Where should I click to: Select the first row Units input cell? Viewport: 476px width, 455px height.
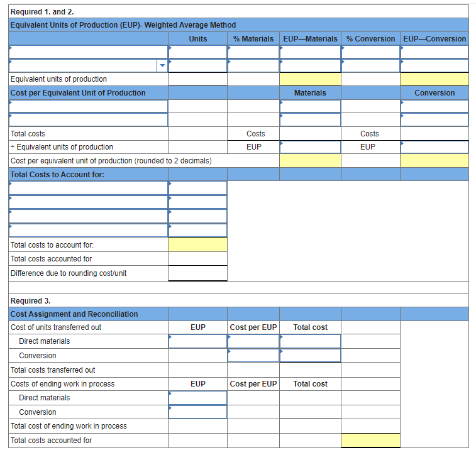197,52
